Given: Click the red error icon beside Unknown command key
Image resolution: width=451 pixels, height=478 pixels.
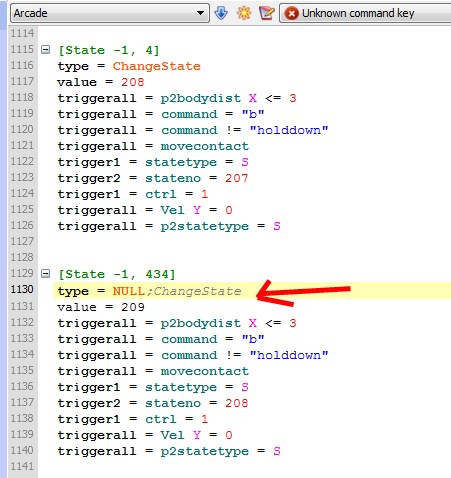Looking at the screenshot, I should coord(292,13).
